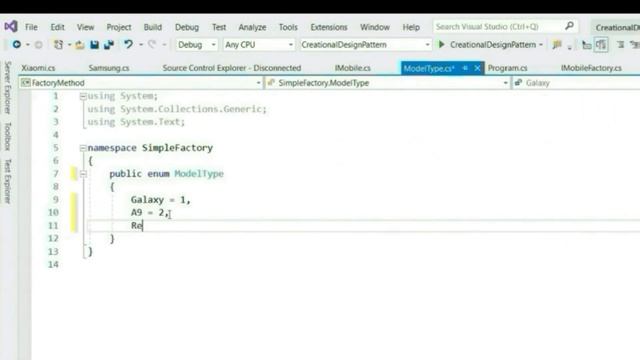Open the Test Explorer side panel

pos(7,181)
